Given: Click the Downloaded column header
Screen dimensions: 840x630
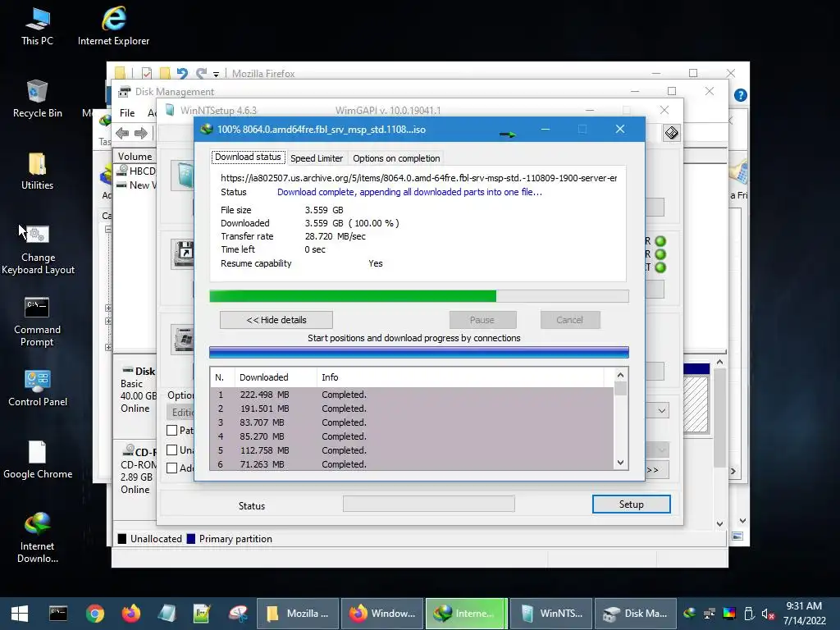Looking at the screenshot, I should (x=276, y=377).
